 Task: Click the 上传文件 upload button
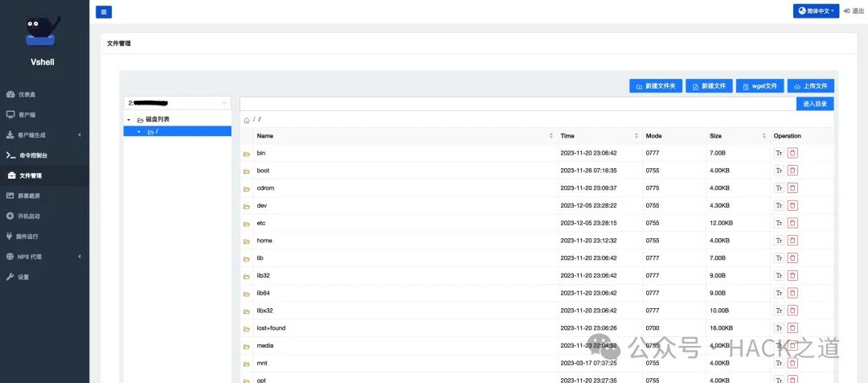pos(810,86)
